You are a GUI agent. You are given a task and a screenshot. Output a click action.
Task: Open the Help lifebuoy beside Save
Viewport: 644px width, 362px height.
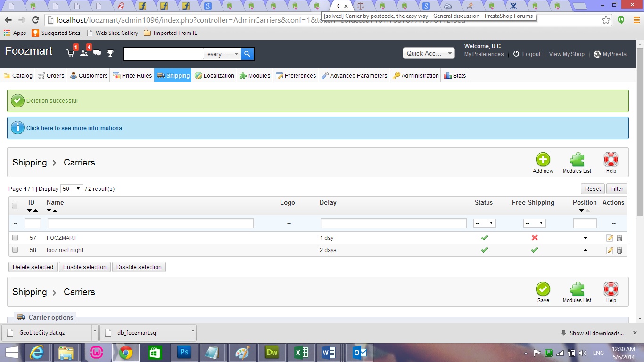(x=611, y=289)
